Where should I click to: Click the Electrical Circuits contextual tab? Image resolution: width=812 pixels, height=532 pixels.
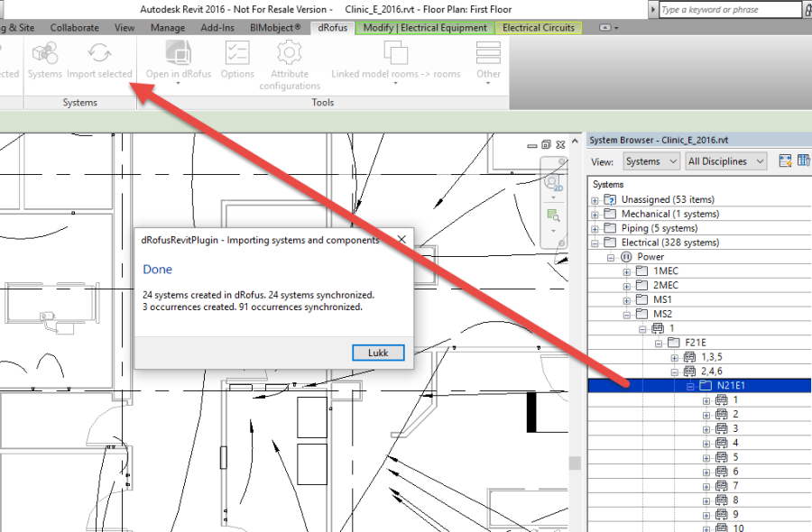coord(538,27)
